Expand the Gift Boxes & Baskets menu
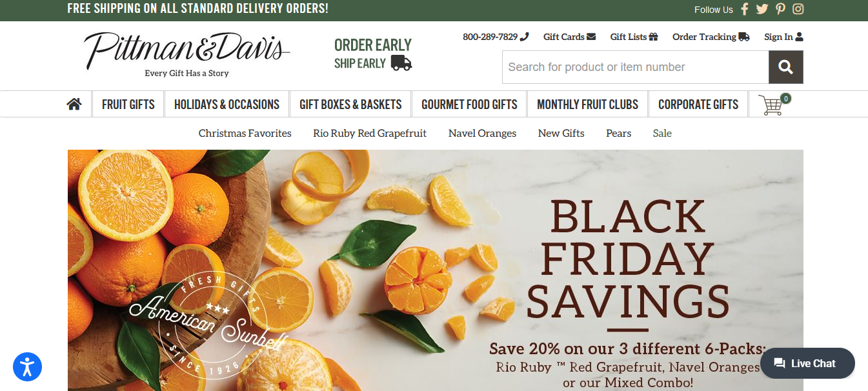 tap(350, 105)
